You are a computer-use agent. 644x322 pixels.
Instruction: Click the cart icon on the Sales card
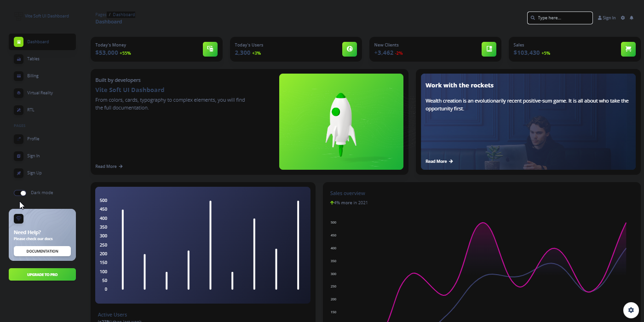[x=628, y=49]
